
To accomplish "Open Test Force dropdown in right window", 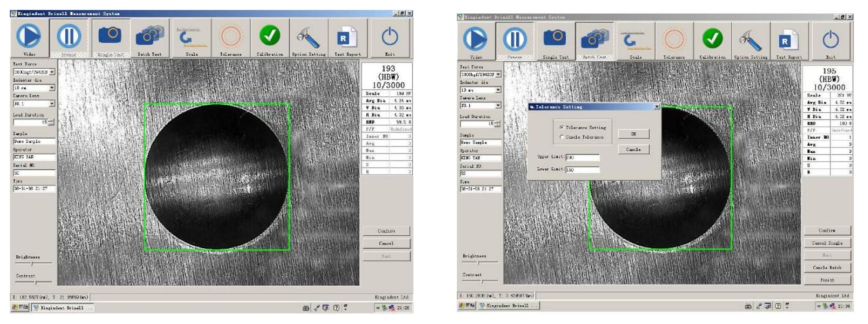I will click(x=498, y=75).
